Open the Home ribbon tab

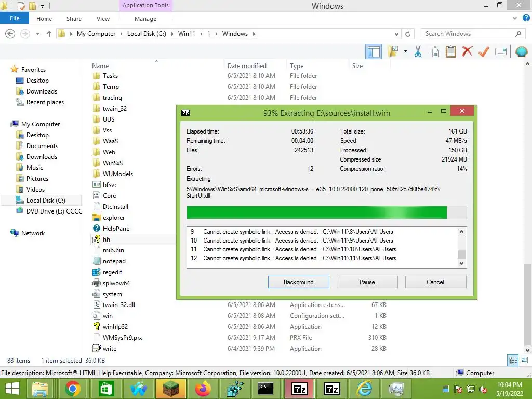pos(44,19)
